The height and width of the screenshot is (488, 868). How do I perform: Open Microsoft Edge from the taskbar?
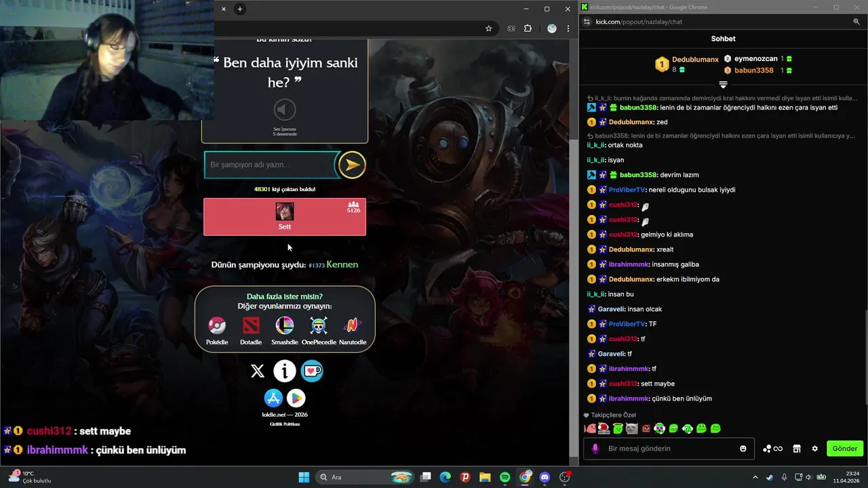[x=446, y=477]
